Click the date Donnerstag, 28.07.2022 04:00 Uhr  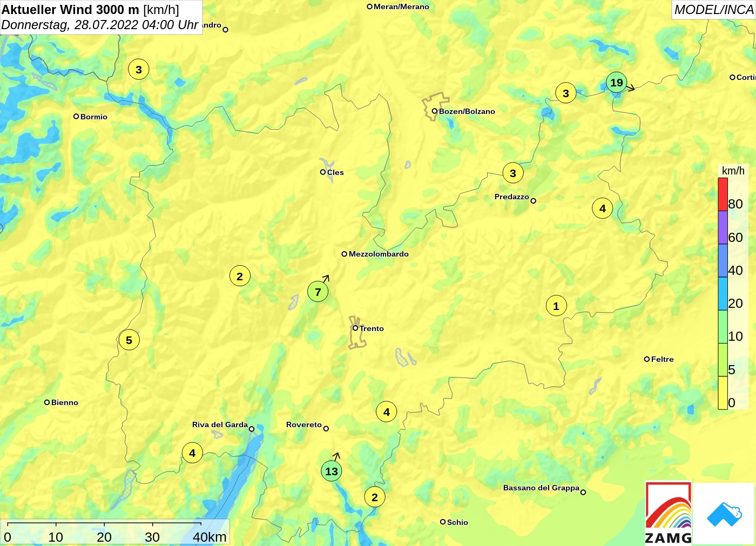[x=100, y=25]
